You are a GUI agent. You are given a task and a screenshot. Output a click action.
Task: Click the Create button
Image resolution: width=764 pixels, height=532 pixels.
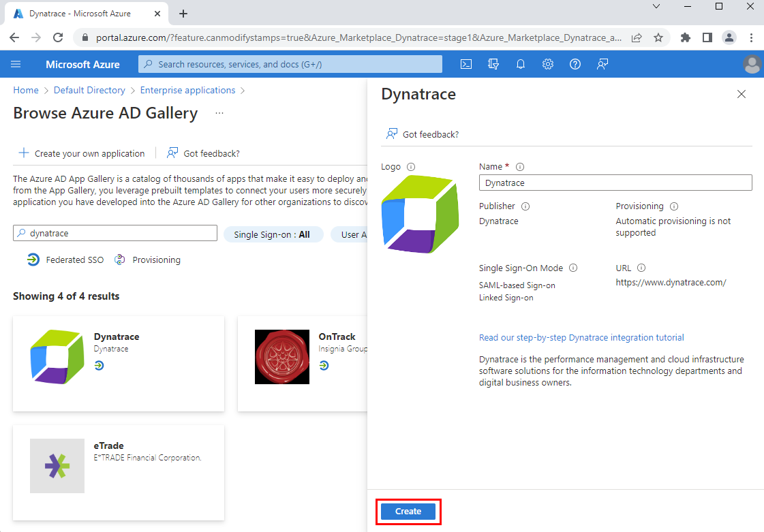[x=408, y=512]
